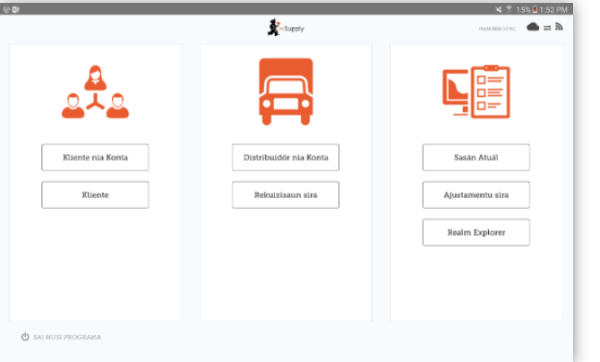The height and width of the screenshot is (362, 600).
Task: Open Rekuizisaun sira
Action: point(285,195)
